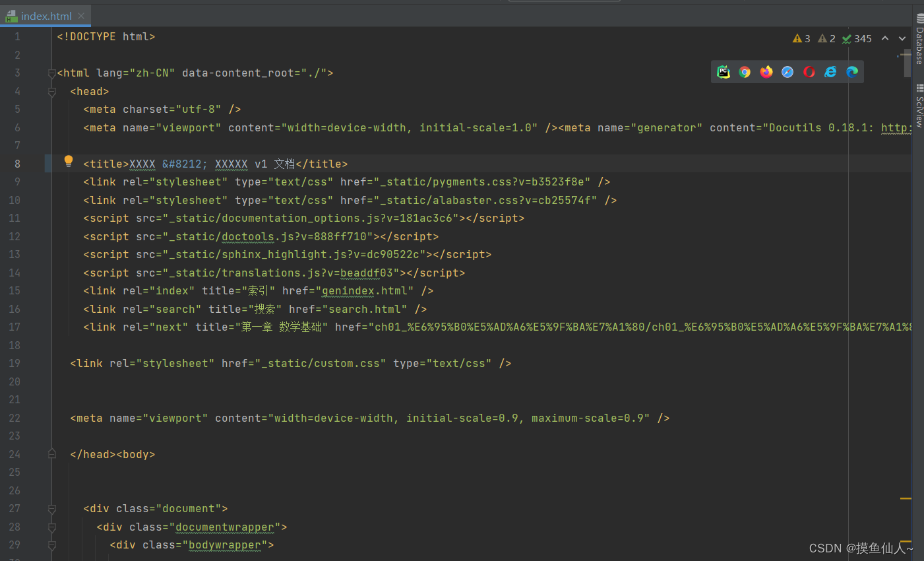Click doctools.js script source on line 12
This screenshot has height=561, width=924.
[x=270, y=236]
